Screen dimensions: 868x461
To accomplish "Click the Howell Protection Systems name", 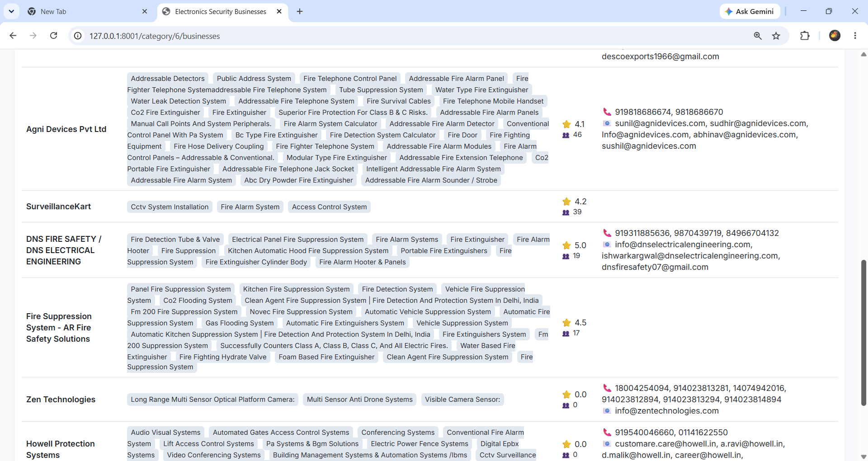I will (61, 449).
